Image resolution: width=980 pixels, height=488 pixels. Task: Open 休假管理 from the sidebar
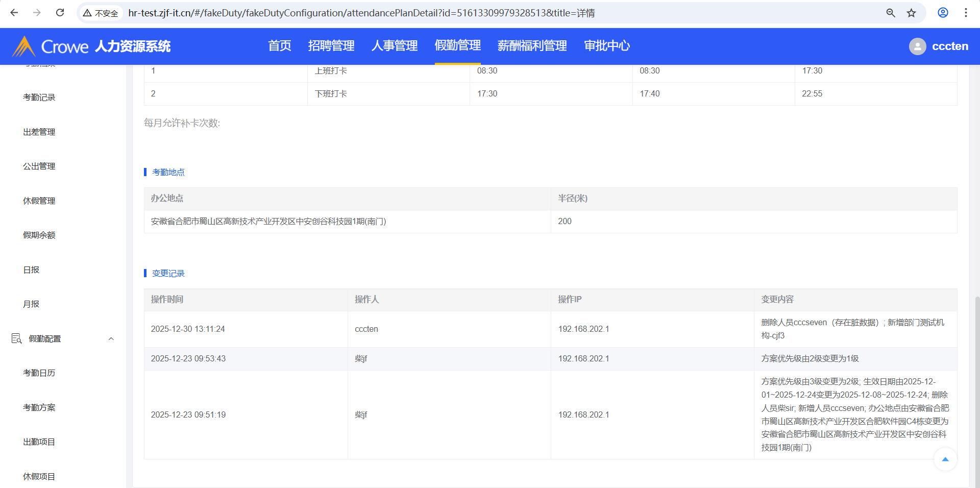39,201
